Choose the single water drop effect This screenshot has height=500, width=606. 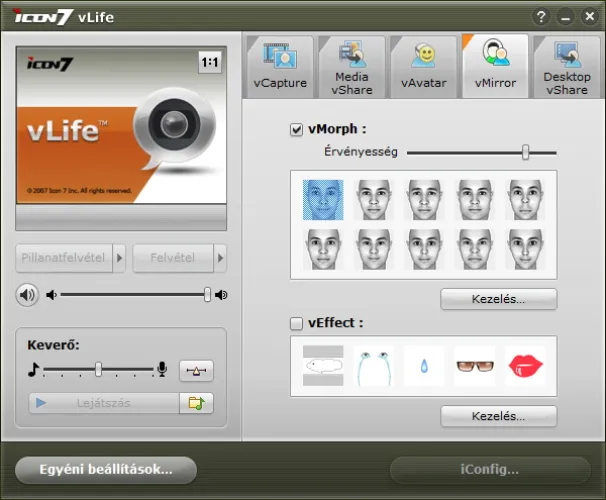pyautogui.click(x=424, y=366)
